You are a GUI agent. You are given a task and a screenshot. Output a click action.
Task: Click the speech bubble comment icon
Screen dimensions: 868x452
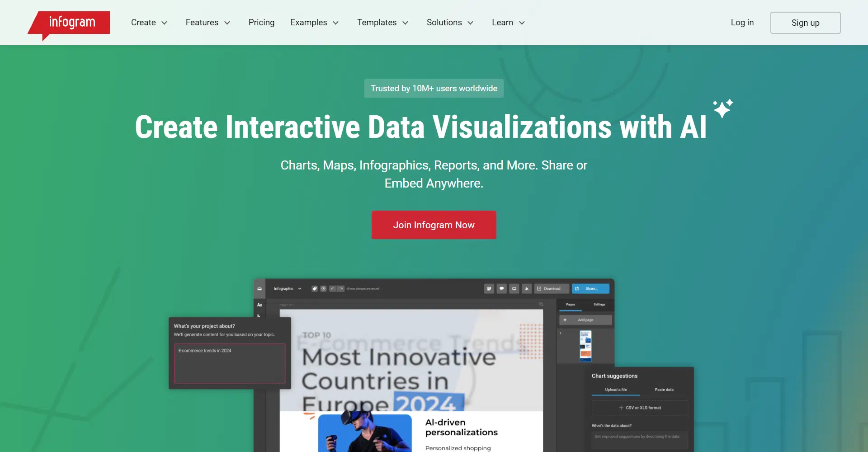click(x=501, y=289)
